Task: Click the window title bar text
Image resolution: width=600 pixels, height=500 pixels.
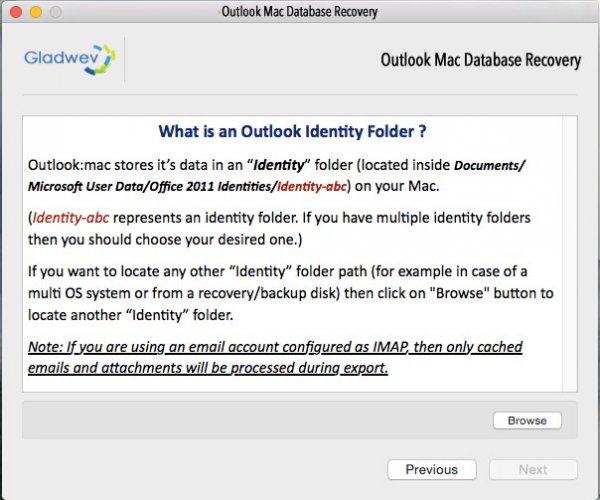Action: click(300, 12)
